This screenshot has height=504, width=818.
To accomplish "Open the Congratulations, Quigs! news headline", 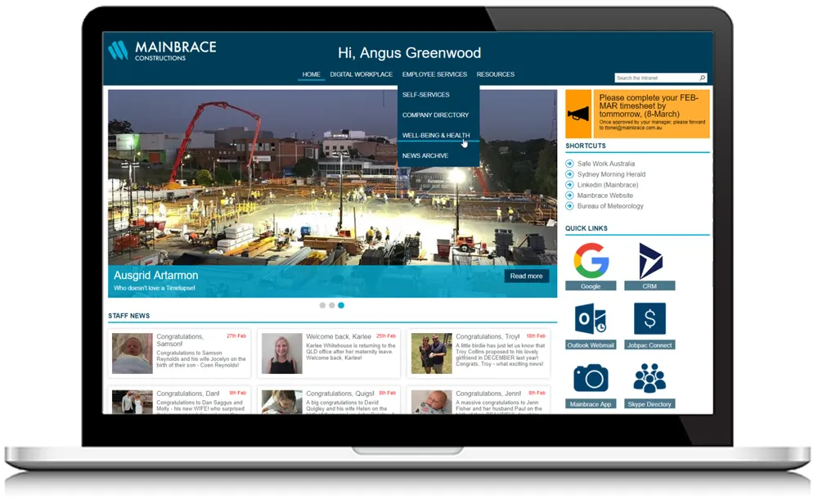I will (340, 394).
